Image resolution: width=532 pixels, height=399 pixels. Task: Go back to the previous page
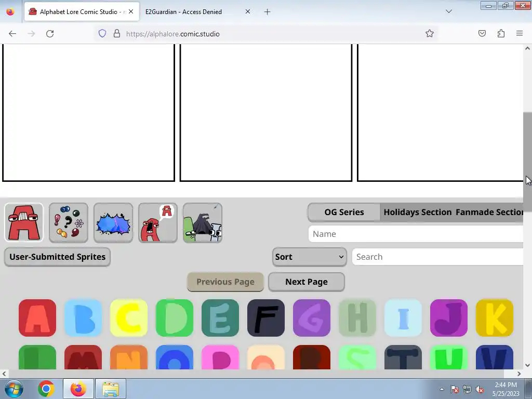click(12, 34)
